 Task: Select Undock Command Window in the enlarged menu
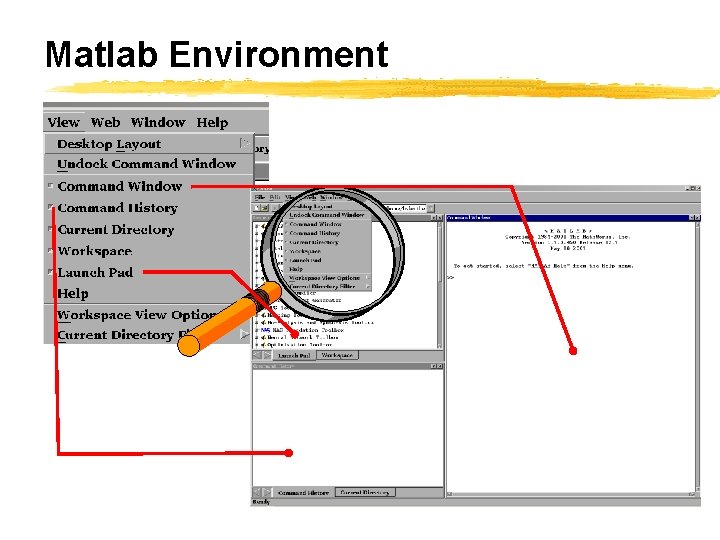click(x=149, y=164)
